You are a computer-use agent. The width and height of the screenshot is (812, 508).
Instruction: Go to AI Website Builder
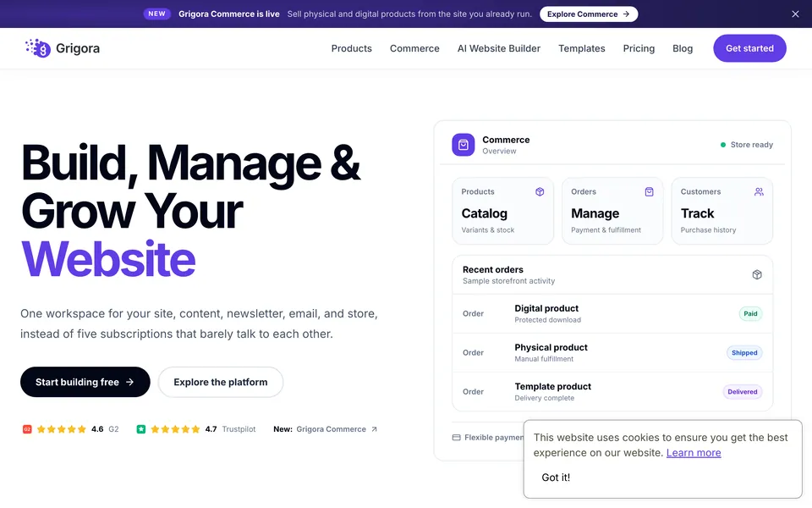(x=499, y=48)
